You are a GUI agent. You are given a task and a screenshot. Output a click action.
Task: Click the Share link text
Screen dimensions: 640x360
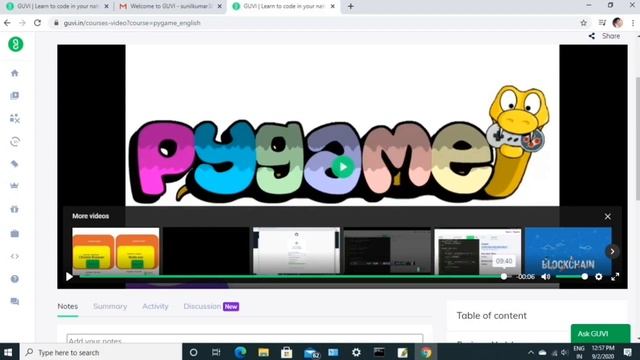pos(611,36)
